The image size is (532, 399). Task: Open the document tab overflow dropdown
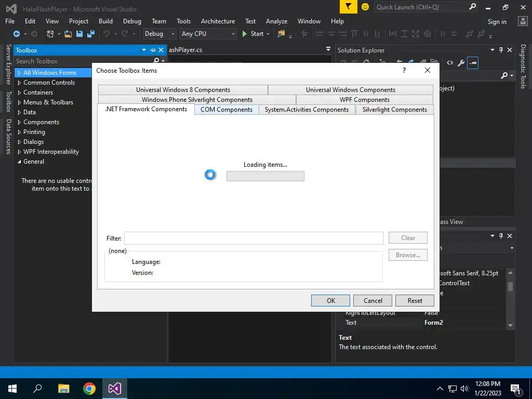point(328,49)
